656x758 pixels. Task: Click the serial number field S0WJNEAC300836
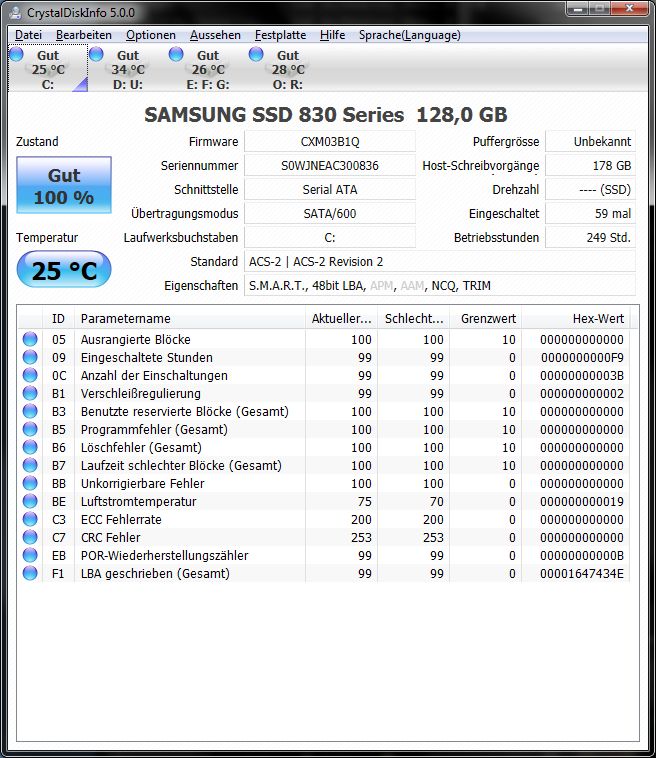click(330, 166)
